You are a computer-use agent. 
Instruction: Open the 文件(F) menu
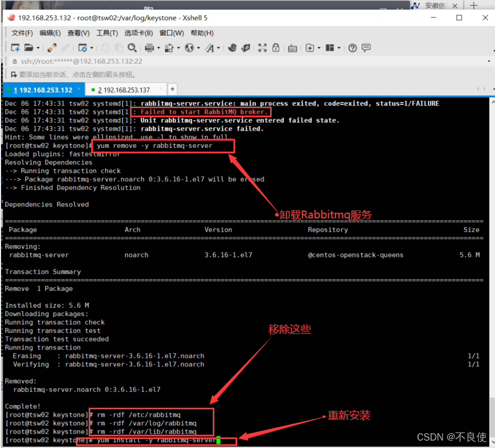click(22, 33)
